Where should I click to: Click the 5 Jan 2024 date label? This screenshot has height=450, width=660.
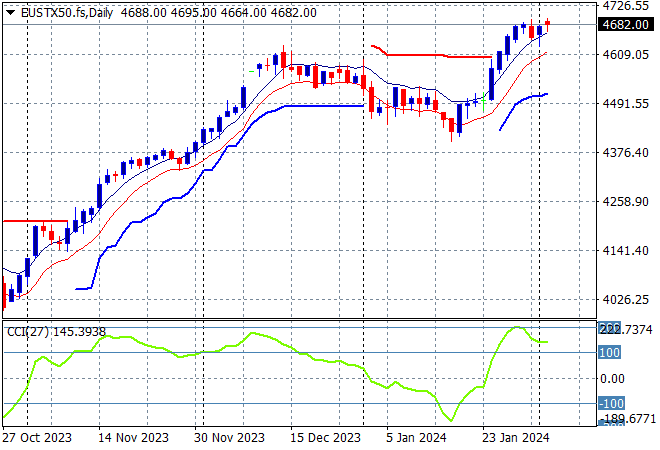pyautogui.click(x=416, y=438)
